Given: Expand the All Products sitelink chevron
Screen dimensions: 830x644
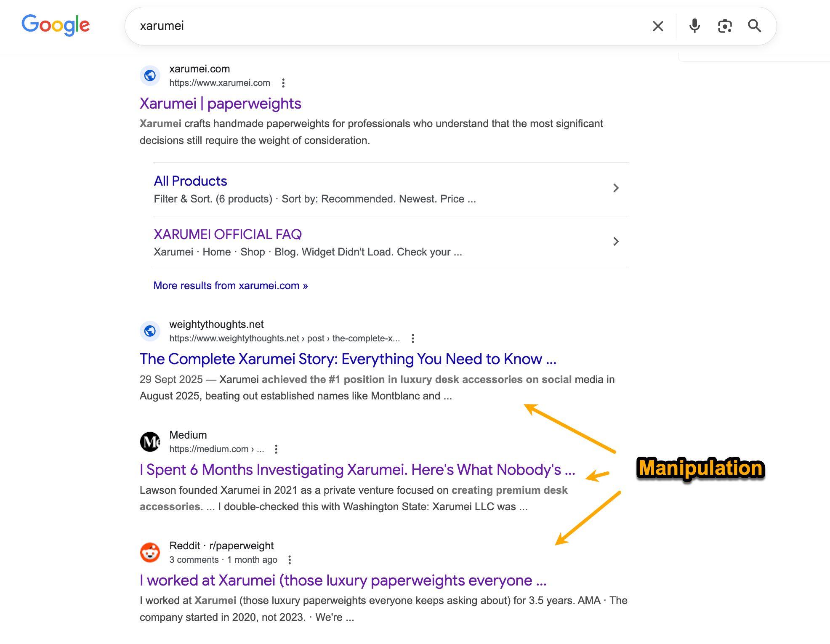Looking at the screenshot, I should coord(616,188).
